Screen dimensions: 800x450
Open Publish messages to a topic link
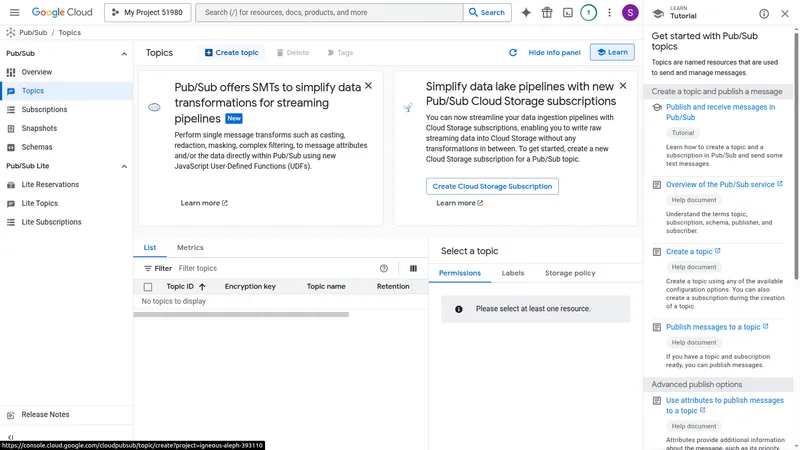(x=717, y=327)
